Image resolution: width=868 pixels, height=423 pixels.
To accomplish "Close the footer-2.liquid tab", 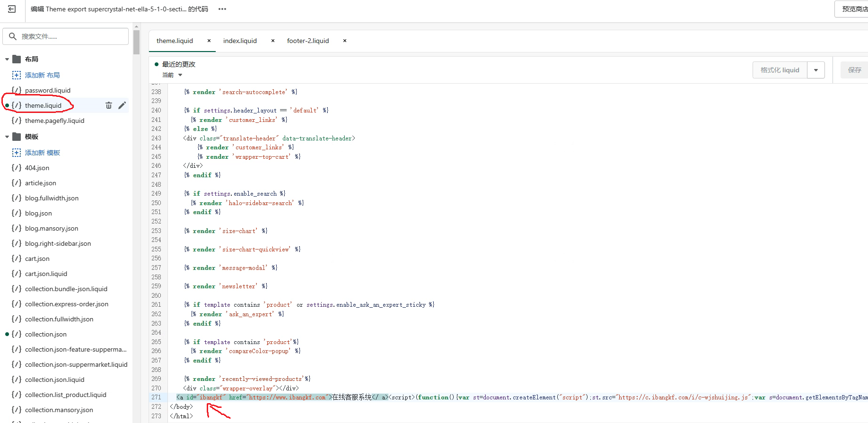I will pos(345,41).
